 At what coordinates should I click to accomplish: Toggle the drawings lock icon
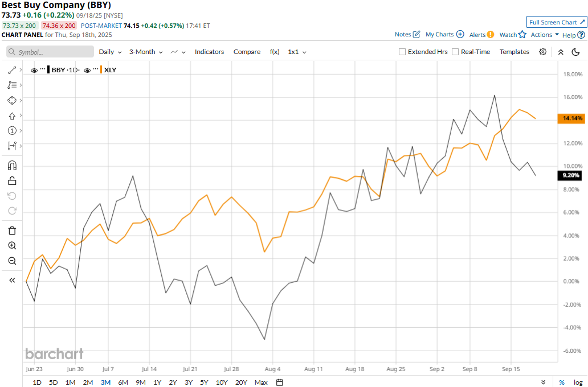point(12,181)
